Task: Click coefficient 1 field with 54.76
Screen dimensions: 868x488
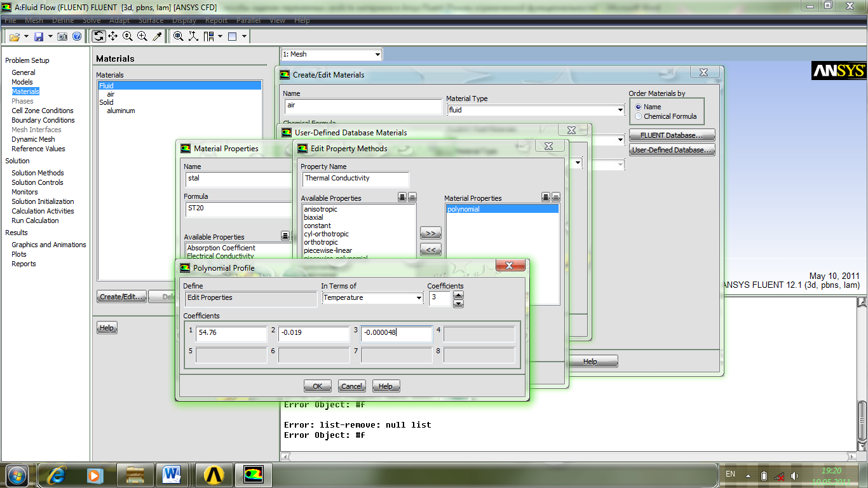Action: (x=231, y=332)
